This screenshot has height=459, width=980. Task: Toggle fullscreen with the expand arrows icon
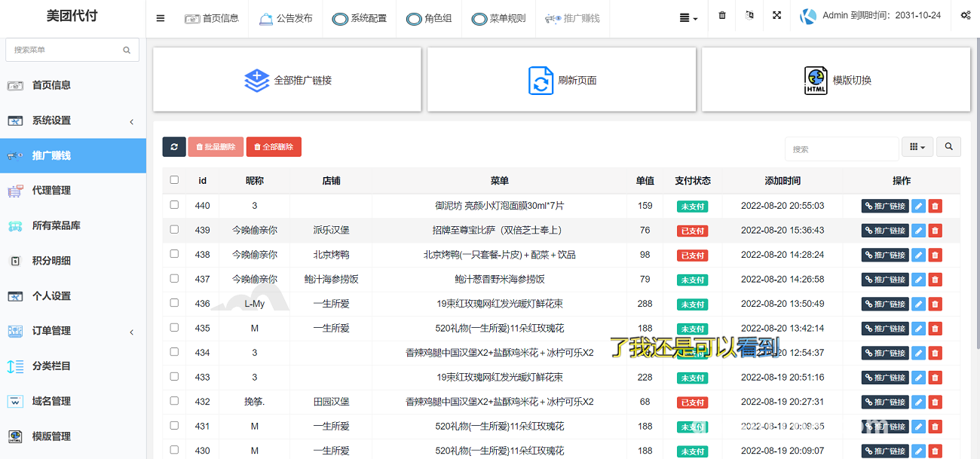point(776,16)
